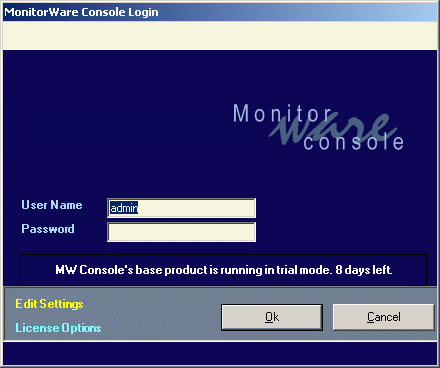Click the dark blue footer strip
Image resolution: width=440 pixels, height=368 pixels.
pyautogui.click(x=220, y=353)
